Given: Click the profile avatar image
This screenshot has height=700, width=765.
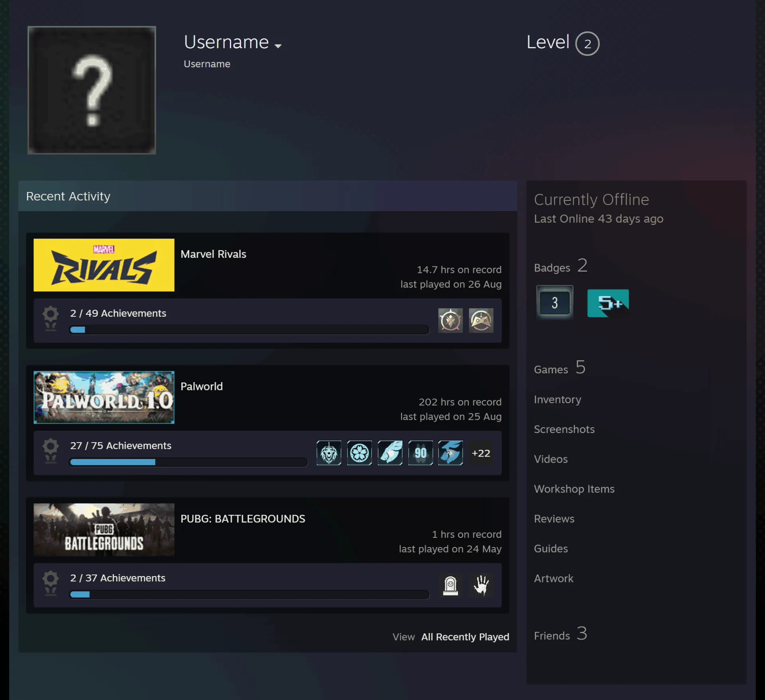Looking at the screenshot, I should [92, 90].
